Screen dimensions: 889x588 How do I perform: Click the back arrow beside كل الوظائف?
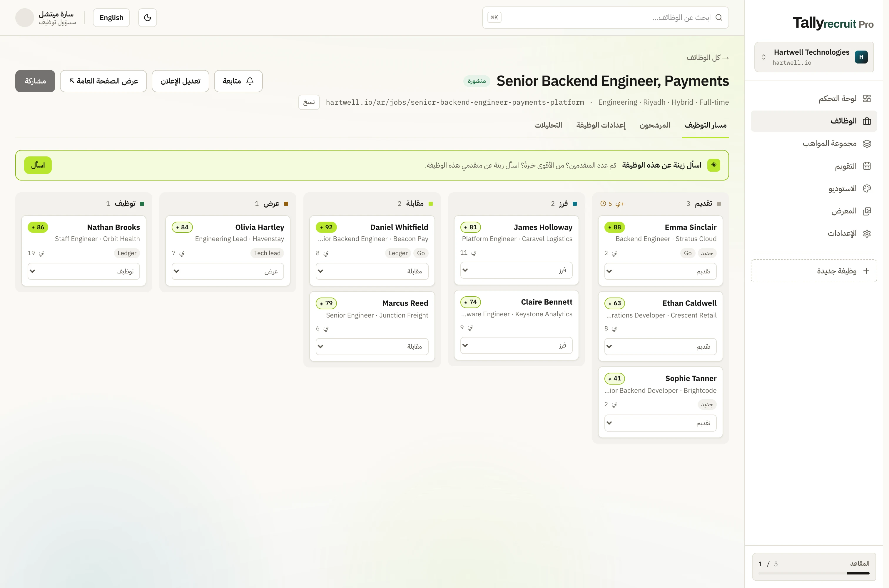click(x=726, y=58)
